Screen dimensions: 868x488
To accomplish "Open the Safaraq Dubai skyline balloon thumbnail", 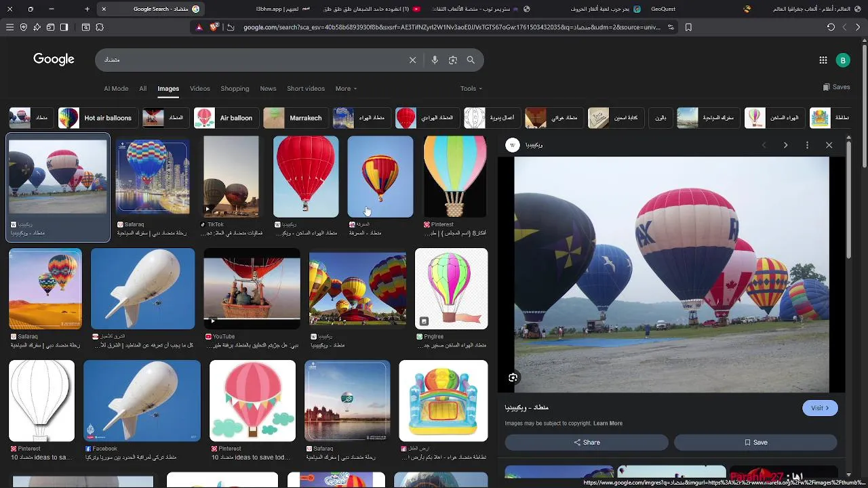I will click(153, 177).
